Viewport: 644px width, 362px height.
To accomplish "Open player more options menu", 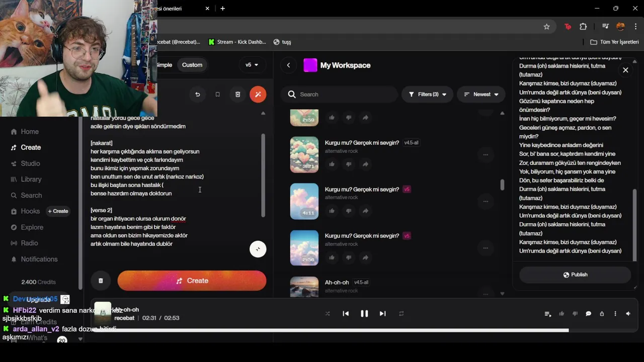I will [615, 314].
